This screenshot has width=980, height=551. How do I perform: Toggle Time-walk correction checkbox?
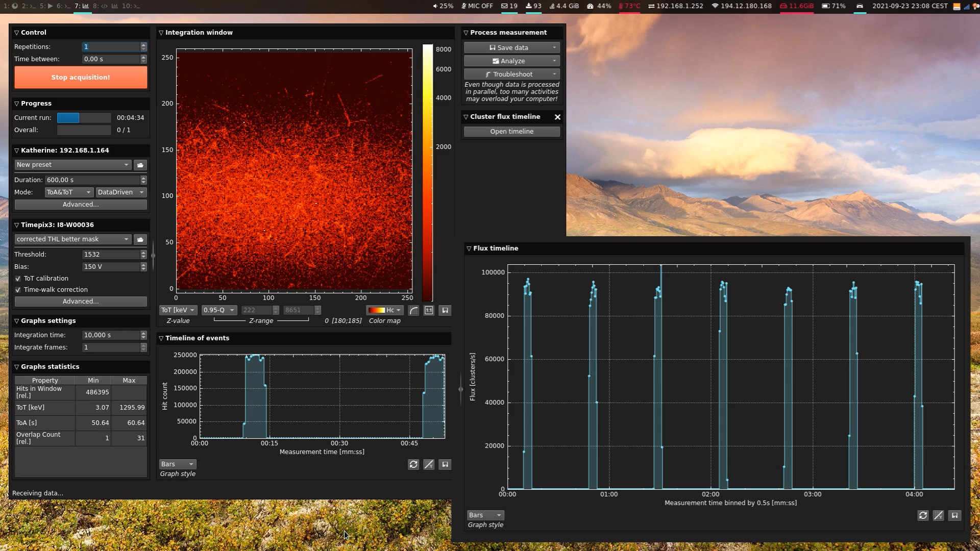18,290
